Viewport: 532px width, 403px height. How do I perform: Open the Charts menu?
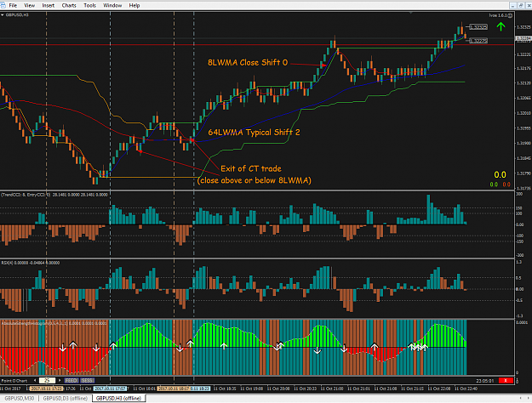coord(69,5)
